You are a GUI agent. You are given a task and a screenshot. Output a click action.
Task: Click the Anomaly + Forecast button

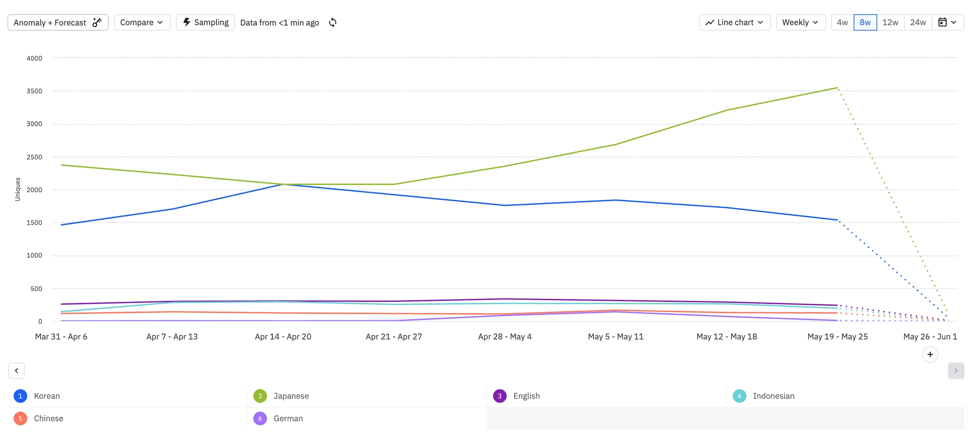pyautogui.click(x=50, y=23)
